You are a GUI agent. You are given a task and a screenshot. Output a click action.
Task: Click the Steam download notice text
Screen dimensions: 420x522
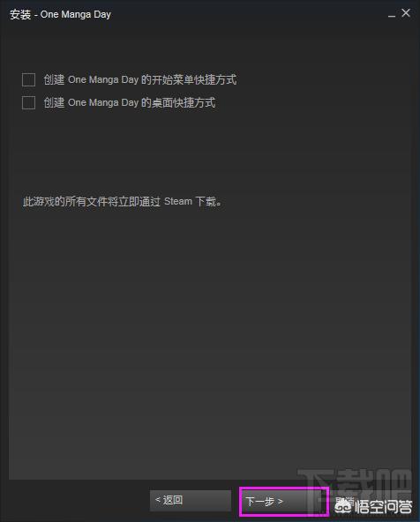click(x=122, y=201)
